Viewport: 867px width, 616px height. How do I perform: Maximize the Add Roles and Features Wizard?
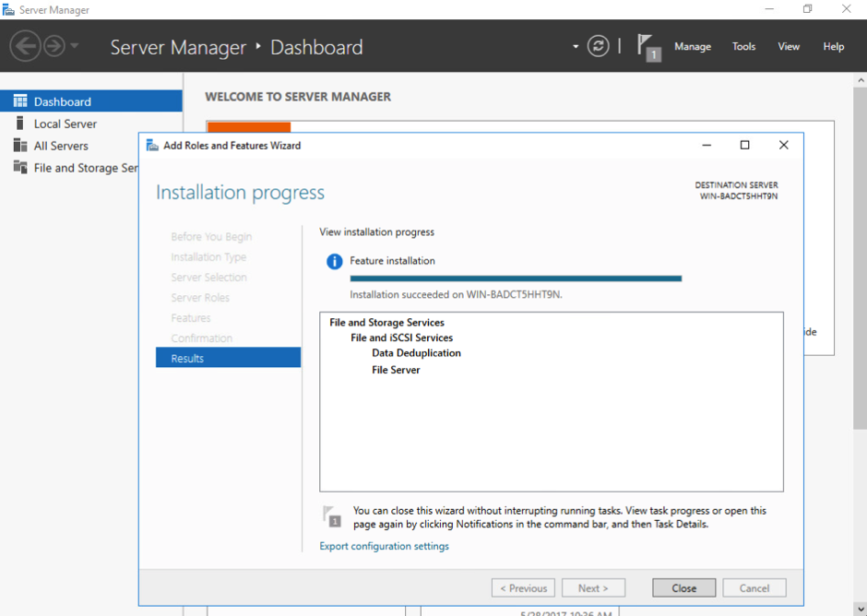click(745, 145)
